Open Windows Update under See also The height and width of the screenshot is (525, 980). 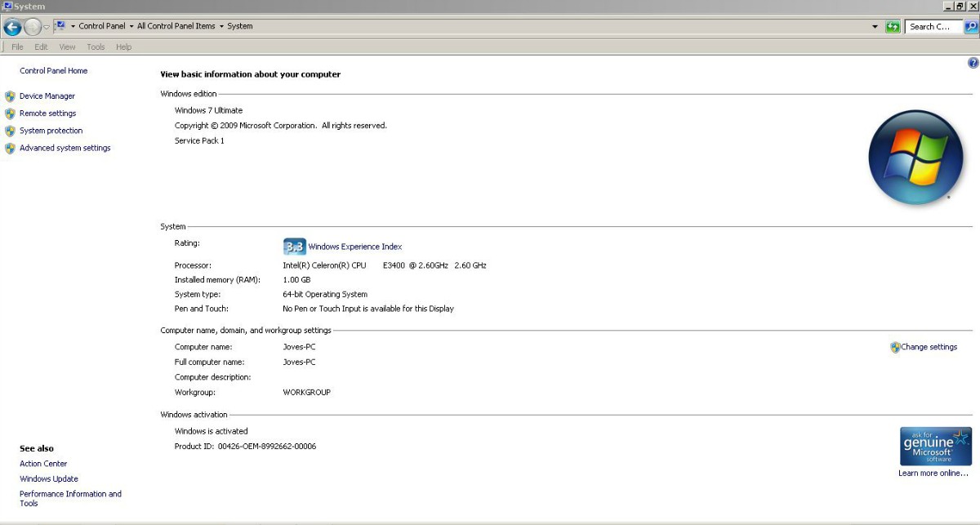click(x=49, y=479)
